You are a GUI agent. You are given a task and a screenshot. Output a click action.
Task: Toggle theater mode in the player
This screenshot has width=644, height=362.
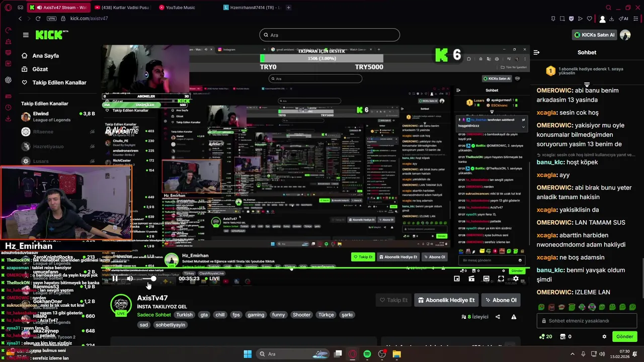pyautogui.click(x=486, y=279)
